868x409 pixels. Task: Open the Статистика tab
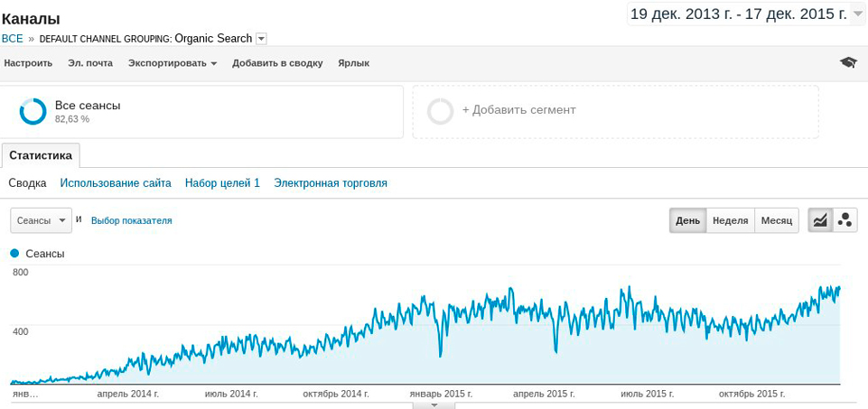point(41,155)
